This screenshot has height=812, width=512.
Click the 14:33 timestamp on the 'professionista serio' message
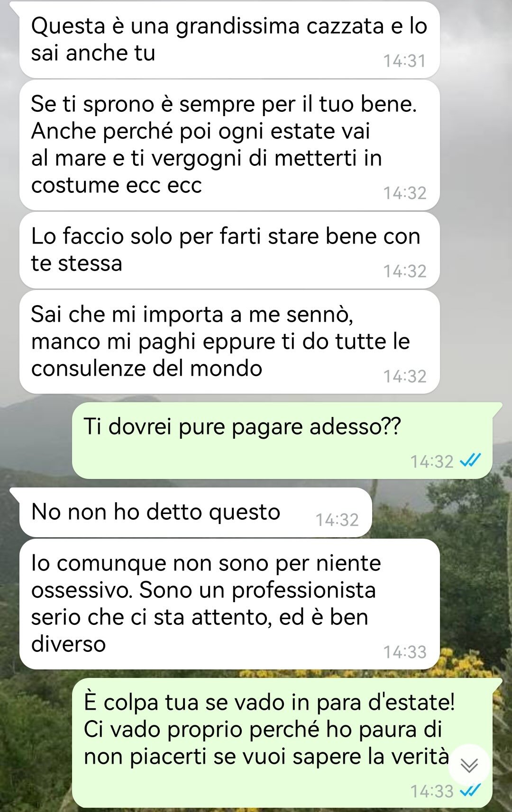[x=404, y=652]
